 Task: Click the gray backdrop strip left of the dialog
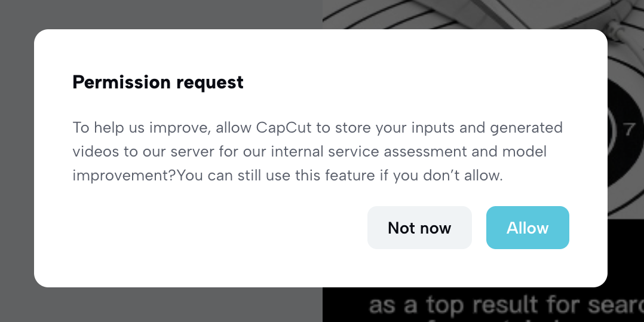[x=16, y=161]
